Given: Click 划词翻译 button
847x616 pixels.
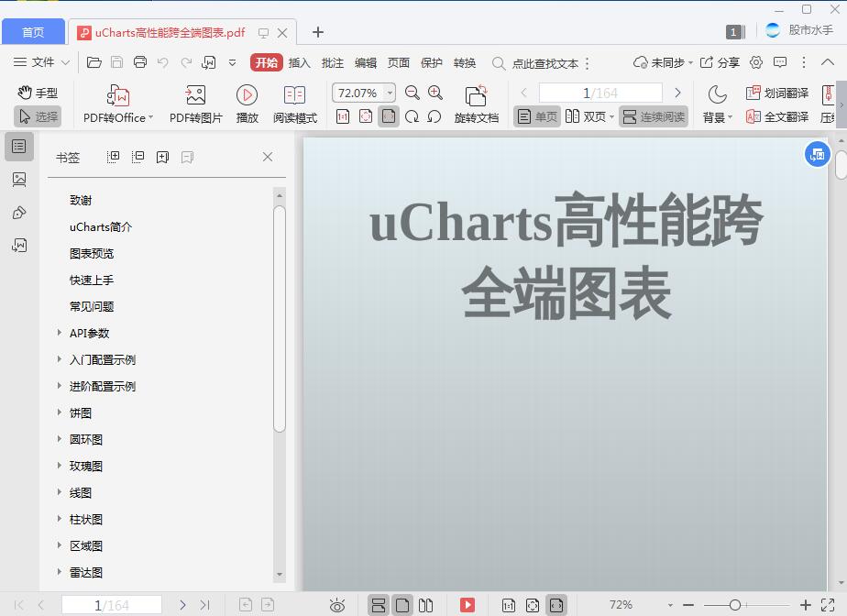Looking at the screenshot, I should coord(776,93).
